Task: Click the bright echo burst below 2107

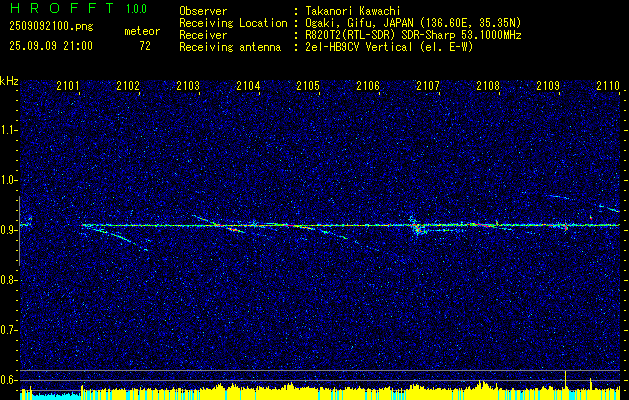Action: tap(416, 227)
